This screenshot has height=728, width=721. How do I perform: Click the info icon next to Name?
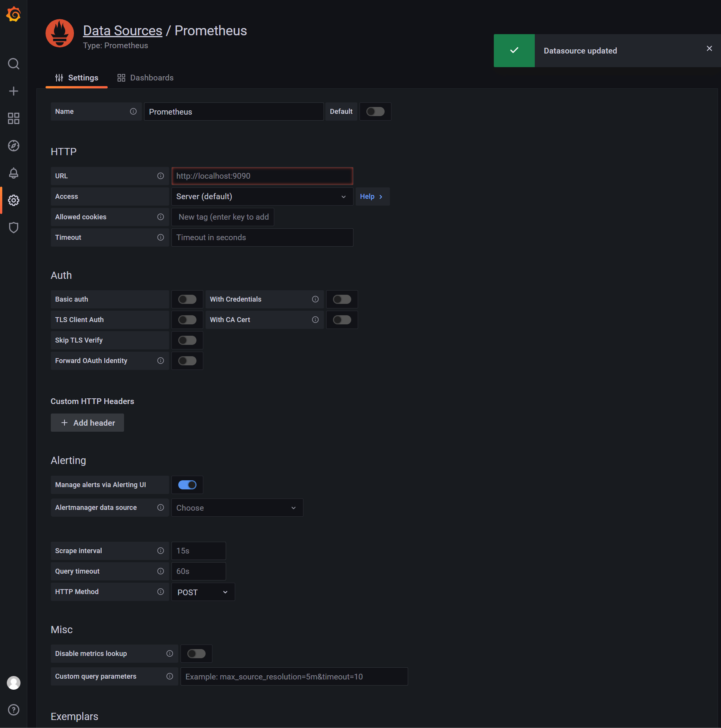[133, 112]
